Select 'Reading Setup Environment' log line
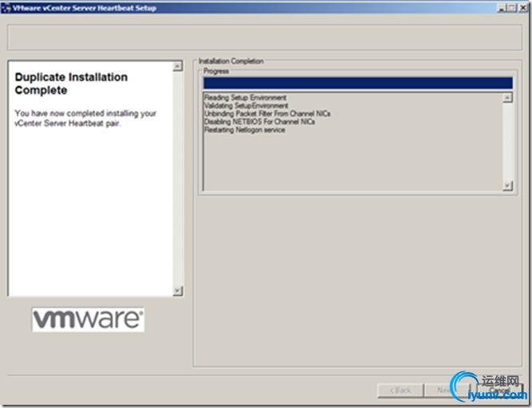The height and width of the screenshot is (408, 532). 246,97
